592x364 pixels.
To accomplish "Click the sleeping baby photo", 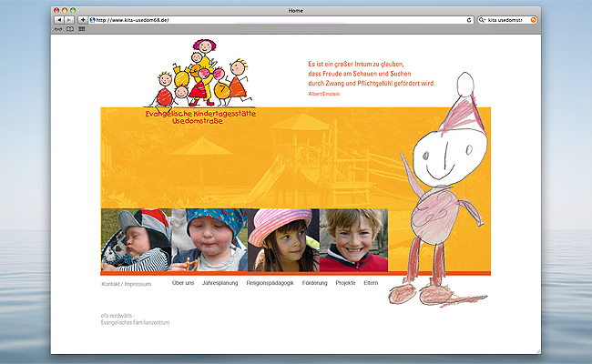I will coord(137,240).
